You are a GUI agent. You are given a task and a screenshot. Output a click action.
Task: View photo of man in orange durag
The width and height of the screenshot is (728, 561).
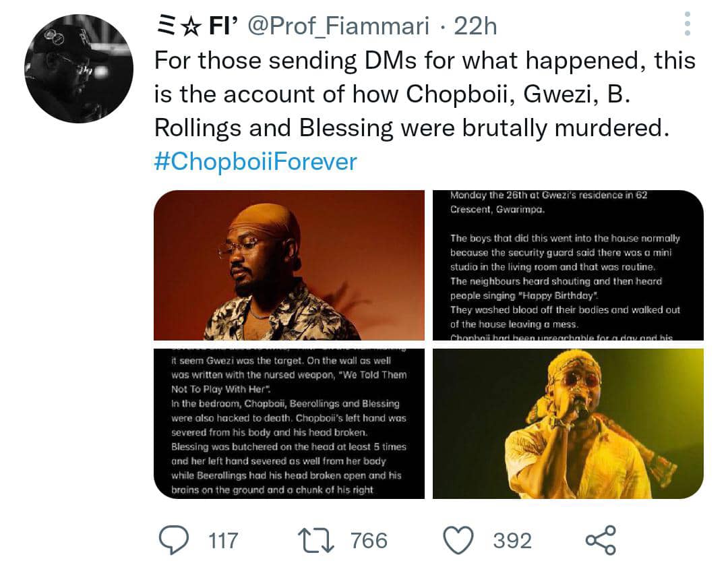tap(289, 265)
